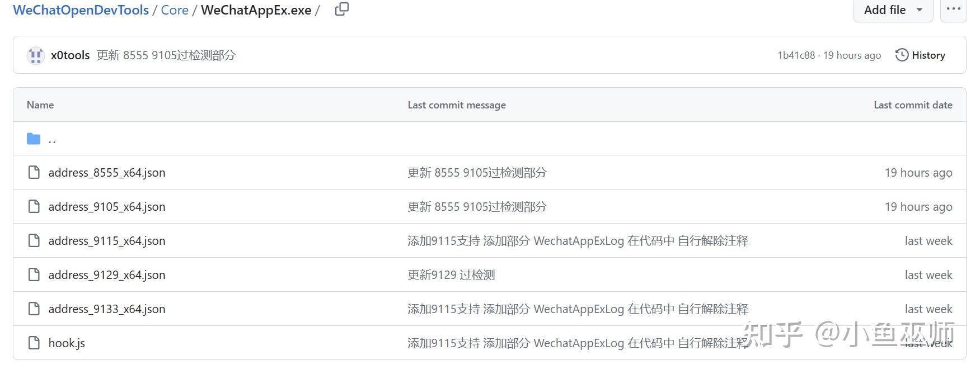980x374 pixels.
Task: Open the more options ellipsis button
Action: pyautogui.click(x=953, y=10)
